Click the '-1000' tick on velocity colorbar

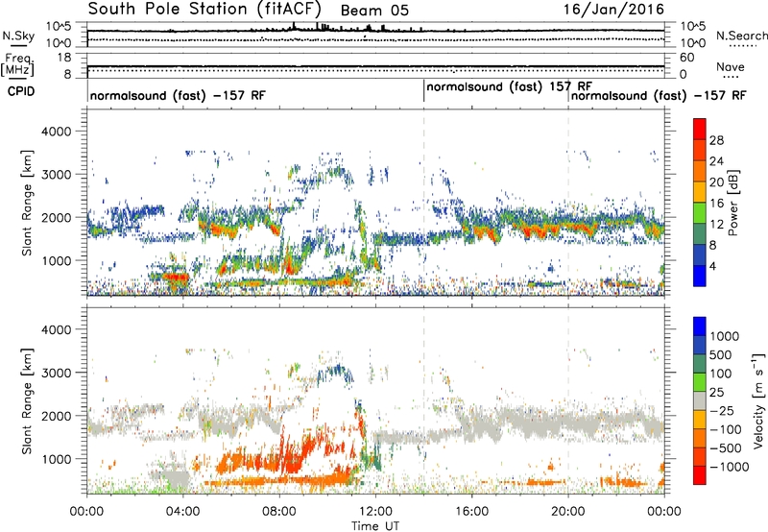coord(730,467)
